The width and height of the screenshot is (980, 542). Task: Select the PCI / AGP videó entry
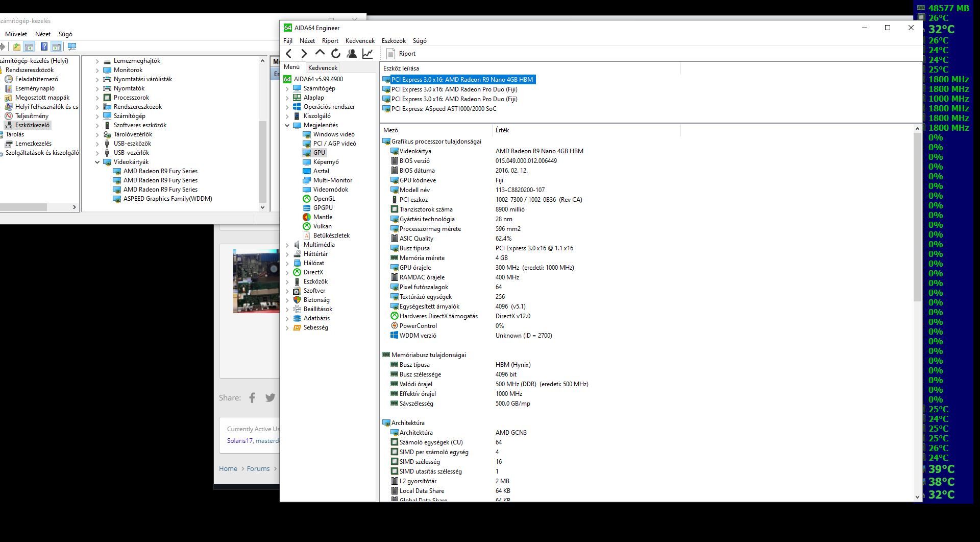pos(334,144)
